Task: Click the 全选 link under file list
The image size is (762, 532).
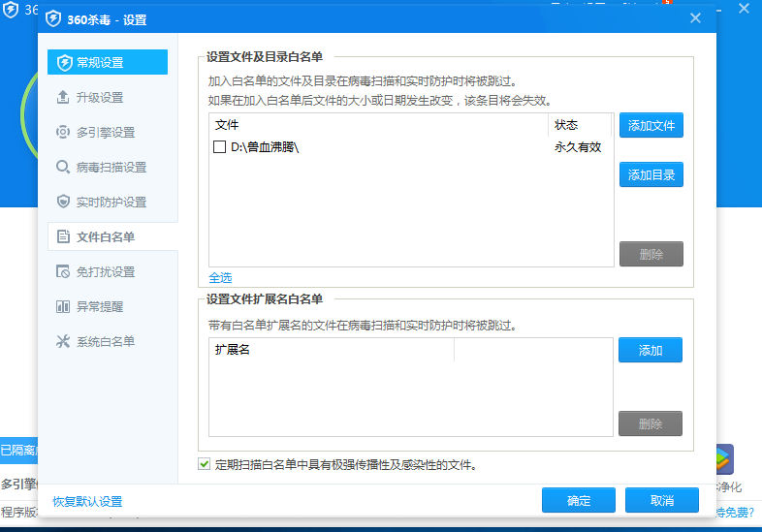Action: (220, 277)
